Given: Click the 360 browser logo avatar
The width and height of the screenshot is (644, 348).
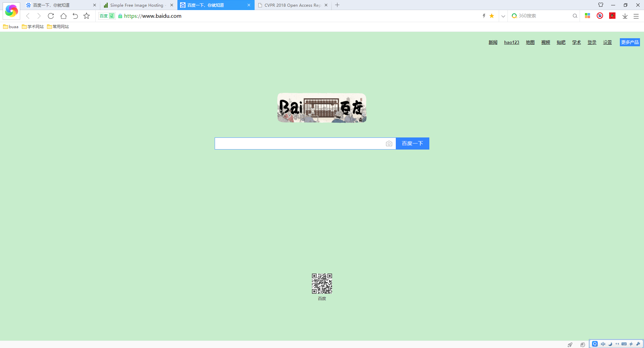Looking at the screenshot, I should (x=11, y=11).
